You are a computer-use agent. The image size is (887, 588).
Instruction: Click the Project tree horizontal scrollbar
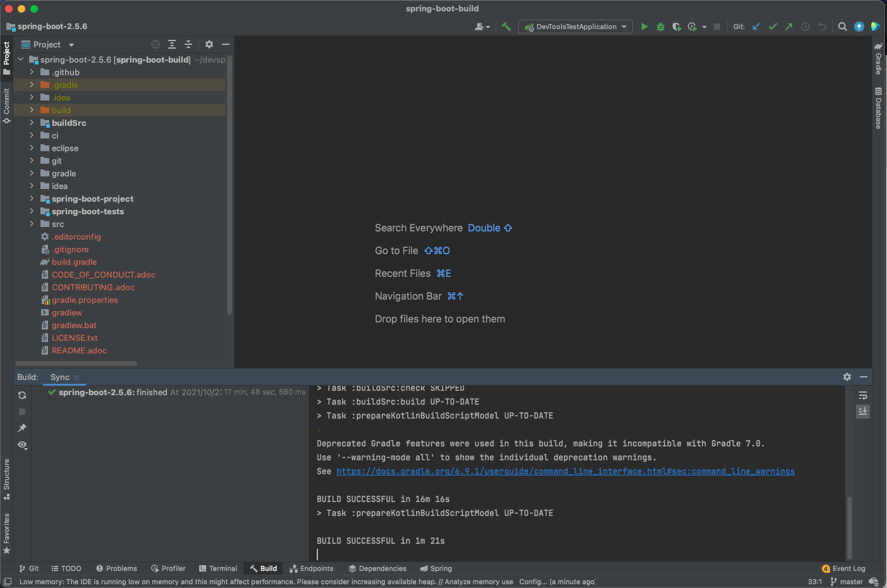[x=76, y=364]
